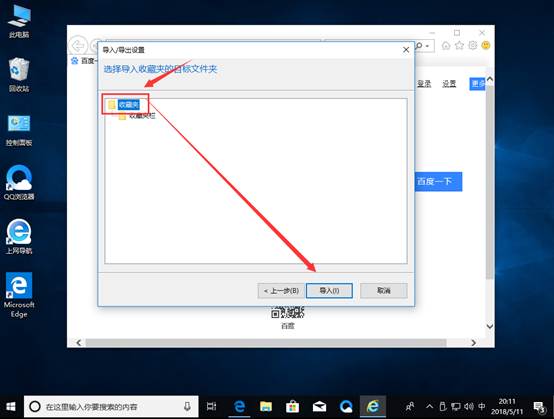Maximize the Internet Explorer window

(x=457, y=33)
